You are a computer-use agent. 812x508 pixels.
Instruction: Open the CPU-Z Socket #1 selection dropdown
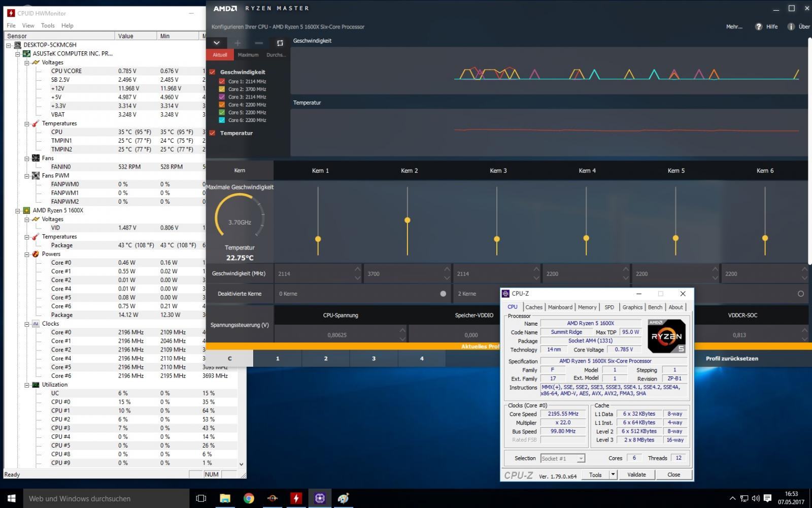pos(581,458)
